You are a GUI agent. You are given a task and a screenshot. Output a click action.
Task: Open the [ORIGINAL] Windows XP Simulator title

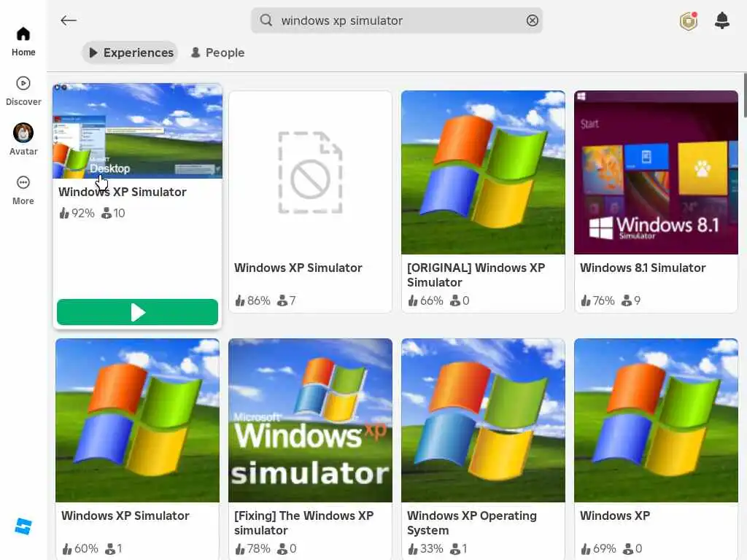coord(476,275)
